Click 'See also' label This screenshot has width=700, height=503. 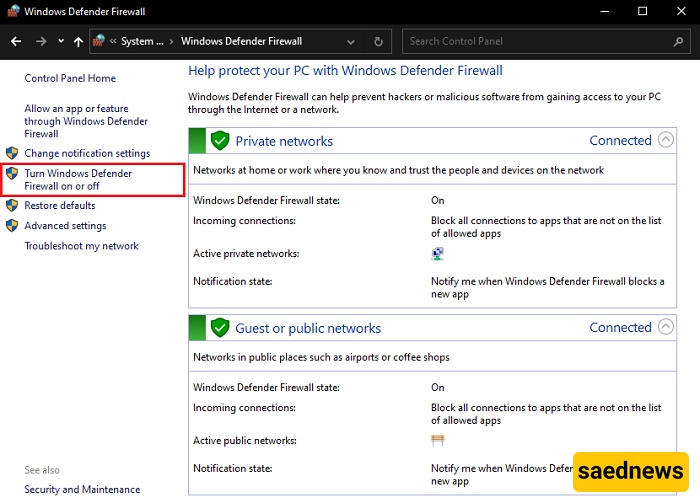tap(42, 470)
